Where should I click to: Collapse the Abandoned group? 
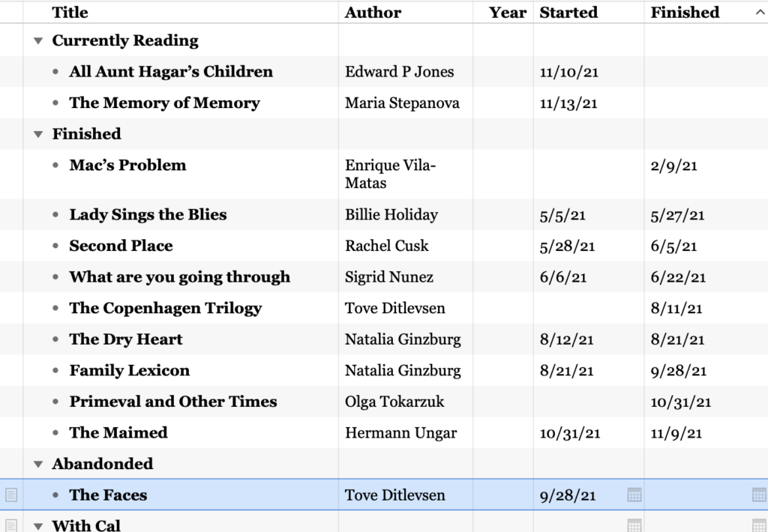(38, 464)
